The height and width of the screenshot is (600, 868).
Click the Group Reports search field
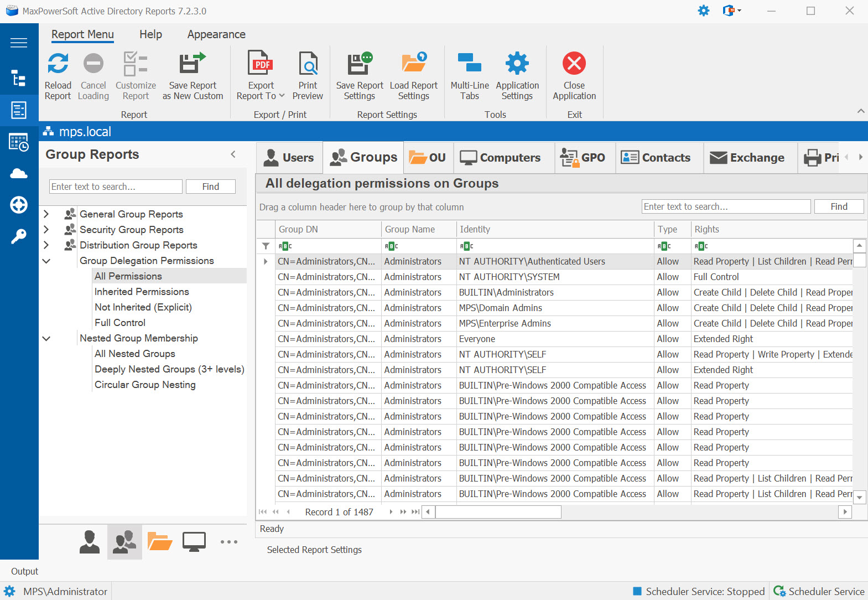pos(116,187)
